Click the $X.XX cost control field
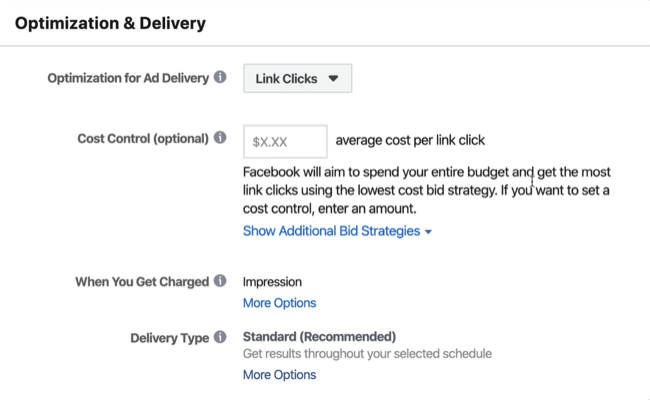Screen dimensions: 650x400 click(285, 141)
